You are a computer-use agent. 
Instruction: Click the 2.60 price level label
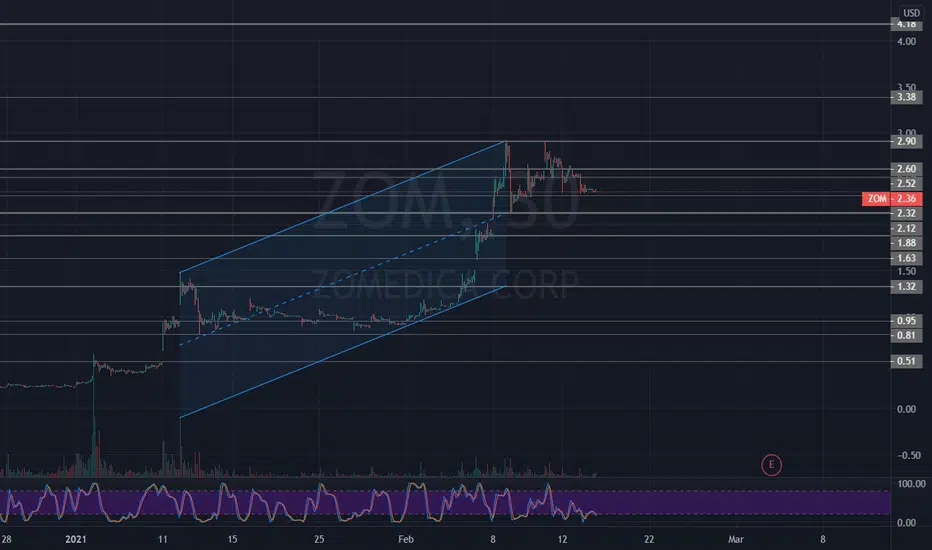tap(906, 169)
